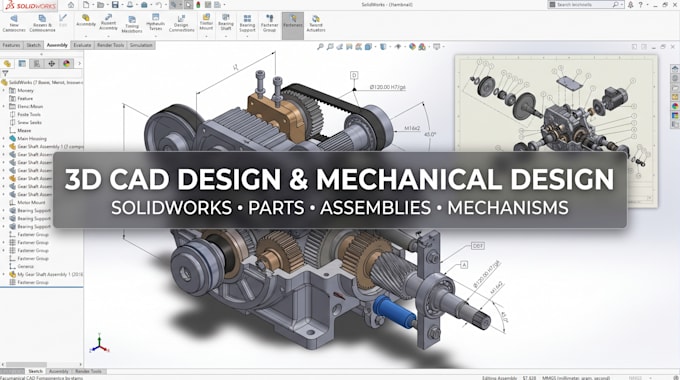The height and width of the screenshot is (380, 680).
Task: Expand the Gear Shaft Assembly 1 node
Action: 4,147
